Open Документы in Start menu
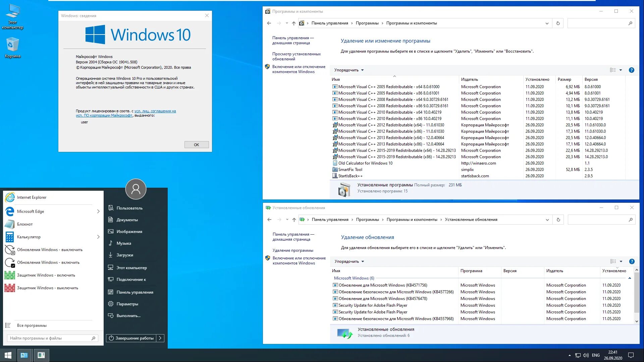644x362 pixels. click(x=127, y=220)
